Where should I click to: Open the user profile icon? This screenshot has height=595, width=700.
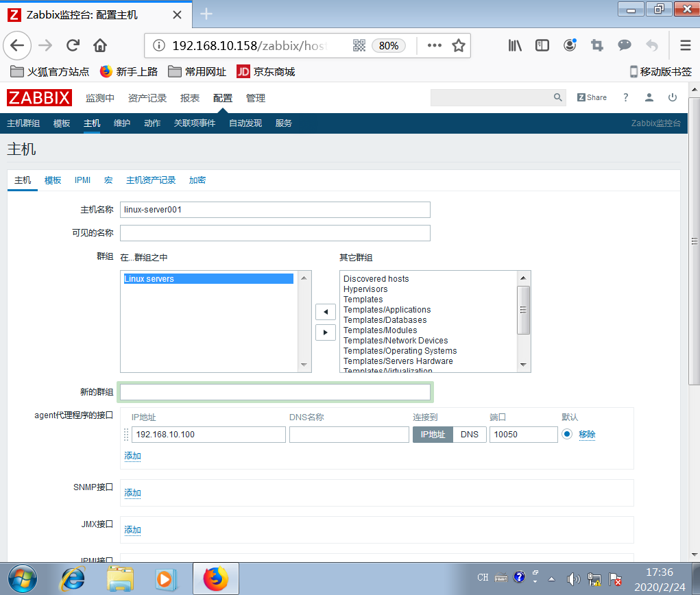tap(649, 97)
